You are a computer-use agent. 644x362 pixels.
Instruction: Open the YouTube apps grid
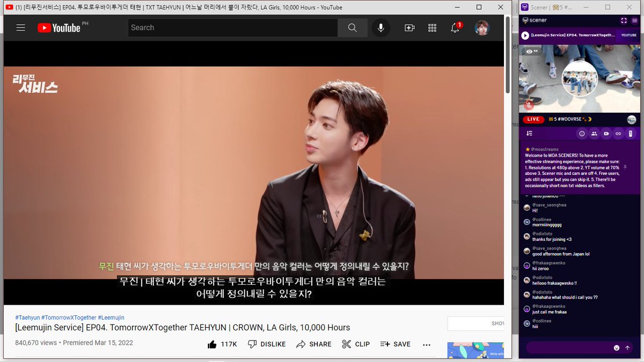[x=432, y=28]
